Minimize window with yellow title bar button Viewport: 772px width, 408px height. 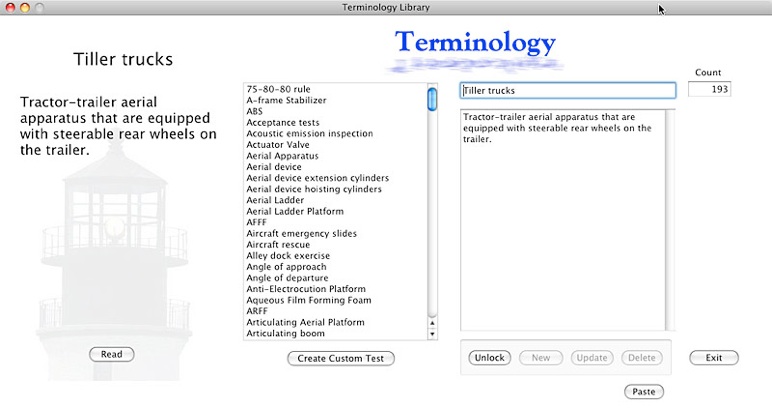[x=25, y=7]
